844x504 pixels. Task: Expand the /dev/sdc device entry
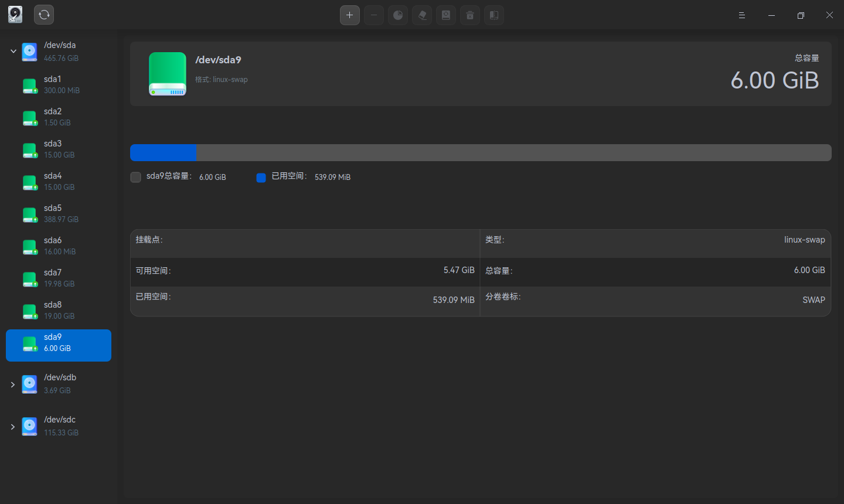pyautogui.click(x=13, y=426)
